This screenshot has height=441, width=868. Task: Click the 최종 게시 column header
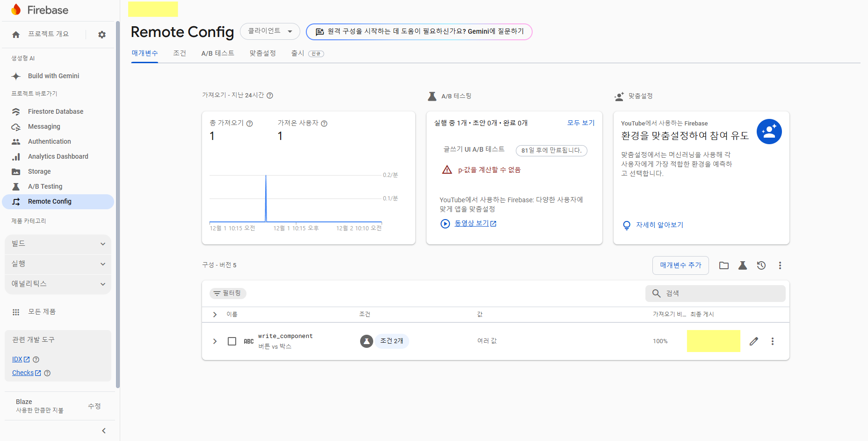[x=702, y=315]
